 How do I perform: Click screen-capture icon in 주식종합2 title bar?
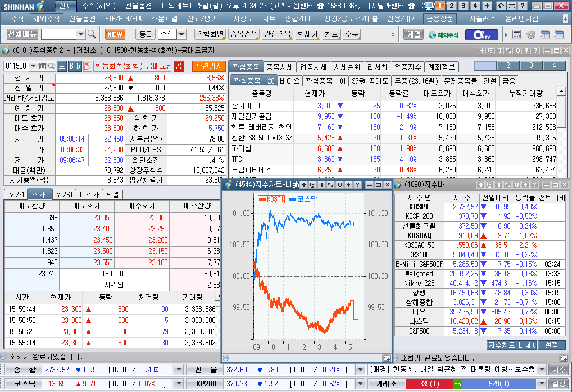click(491, 51)
